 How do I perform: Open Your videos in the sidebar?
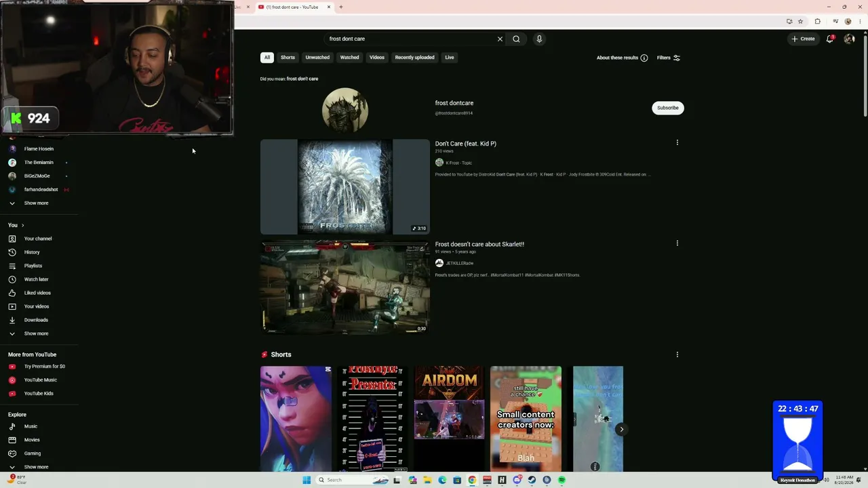(37, 306)
